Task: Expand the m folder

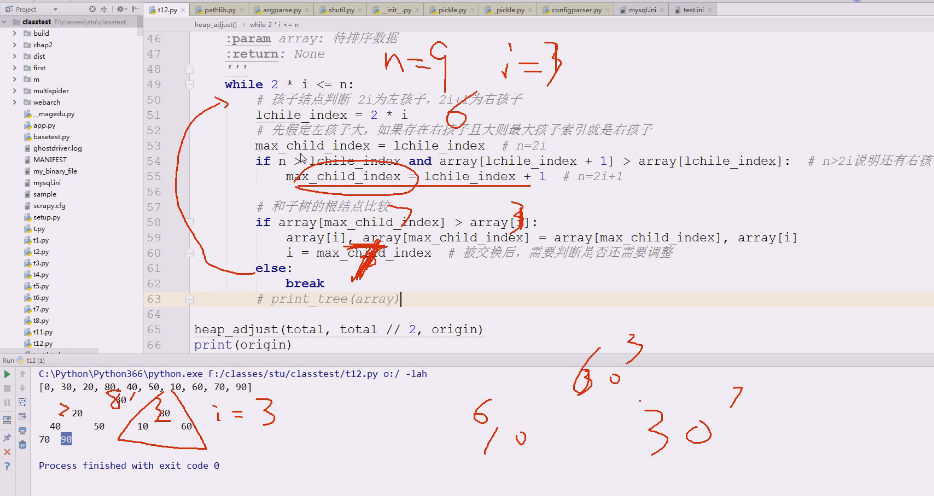Action: (x=14, y=79)
